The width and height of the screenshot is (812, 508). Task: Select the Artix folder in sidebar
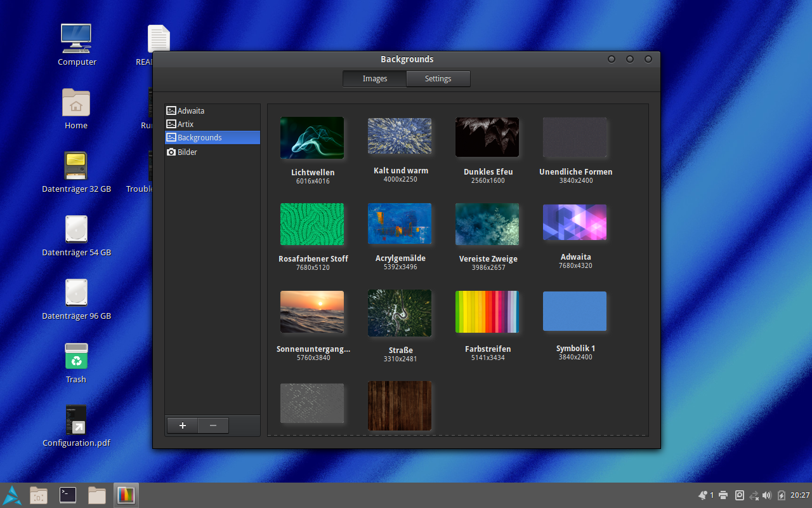point(213,124)
